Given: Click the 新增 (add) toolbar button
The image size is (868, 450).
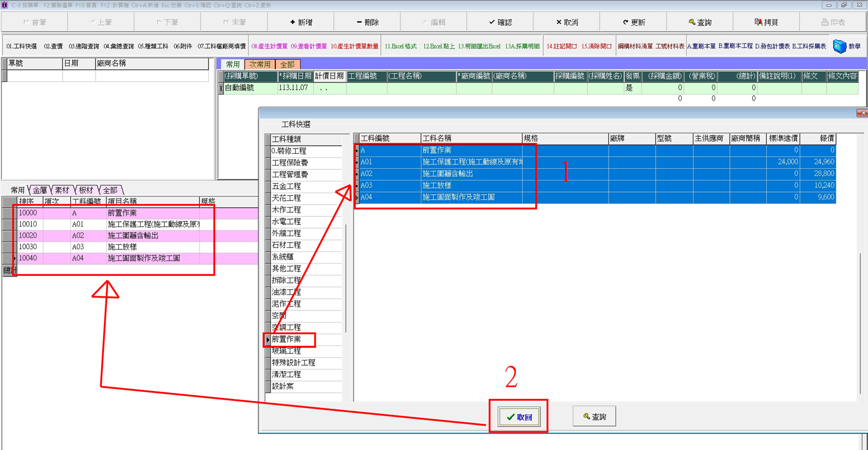Looking at the screenshot, I should pyautogui.click(x=301, y=22).
